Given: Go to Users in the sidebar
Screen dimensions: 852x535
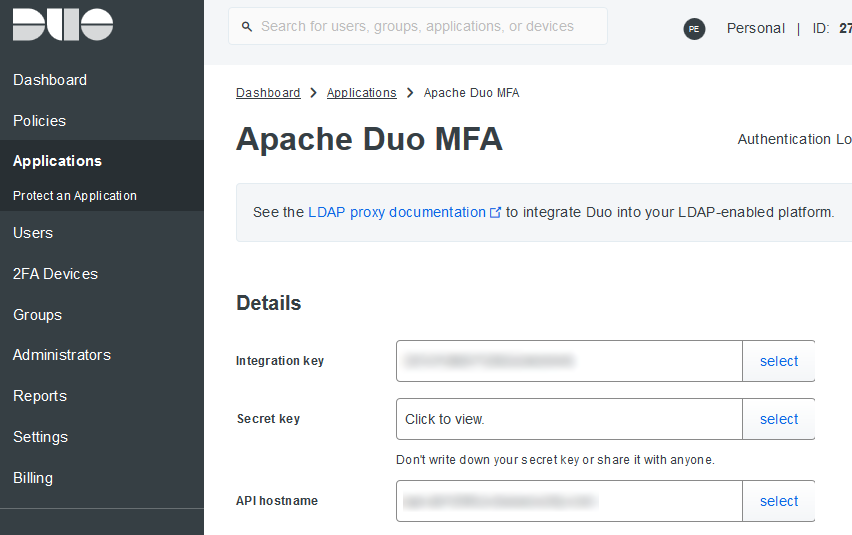Looking at the screenshot, I should [x=33, y=233].
